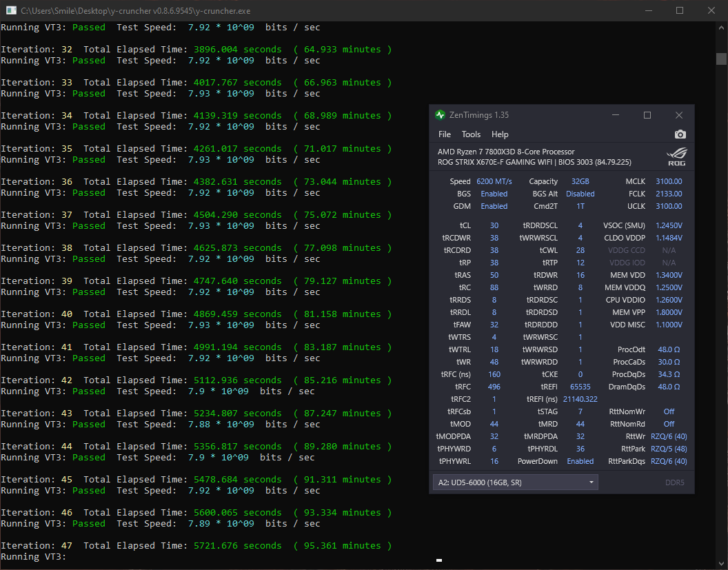The image size is (728, 570).
Task: Click the ROG STRIX X670E-F motherboard BIOS line
Action: click(x=534, y=163)
